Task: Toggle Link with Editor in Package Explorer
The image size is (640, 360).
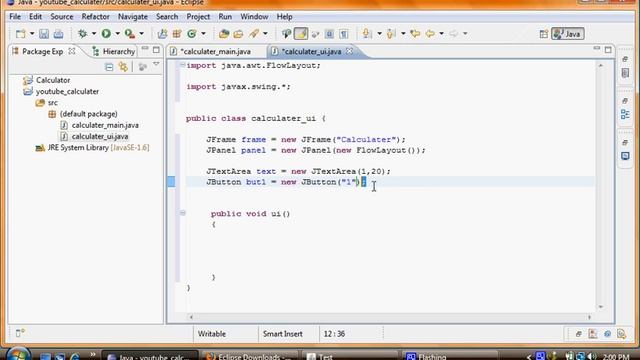Action: pos(123,67)
